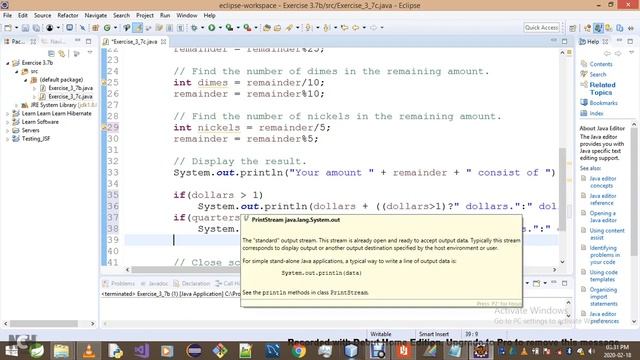Open the Python taskbar icon
Screen dimensions: 640x360
click(115, 351)
